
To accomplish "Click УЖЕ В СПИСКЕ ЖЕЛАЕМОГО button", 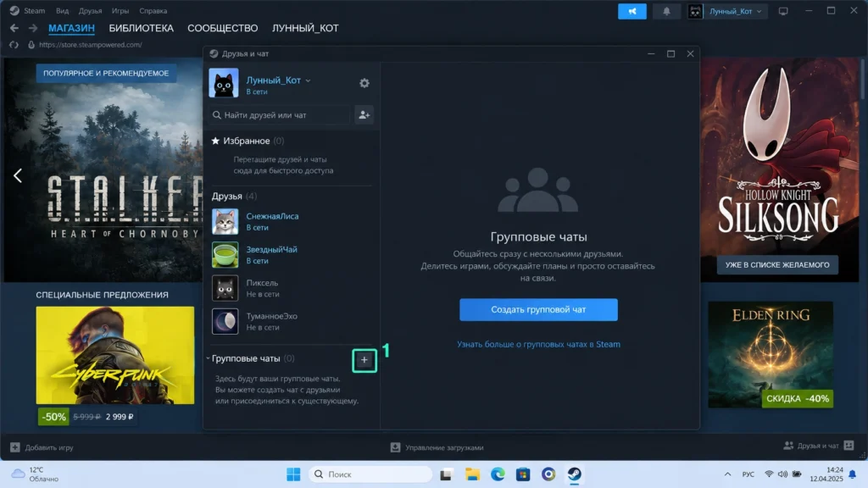I will click(777, 265).
